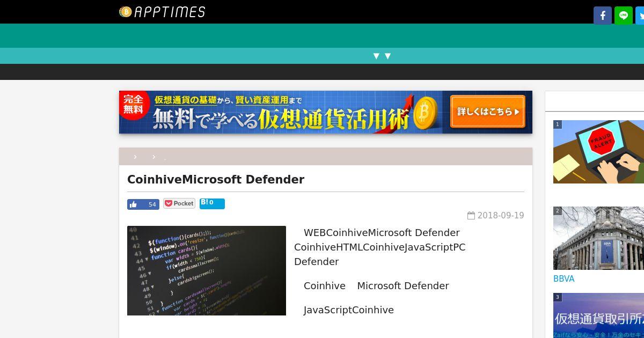Expand the teal bar down arrows
The height and width of the screenshot is (338, 644).
click(x=382, y=56)
